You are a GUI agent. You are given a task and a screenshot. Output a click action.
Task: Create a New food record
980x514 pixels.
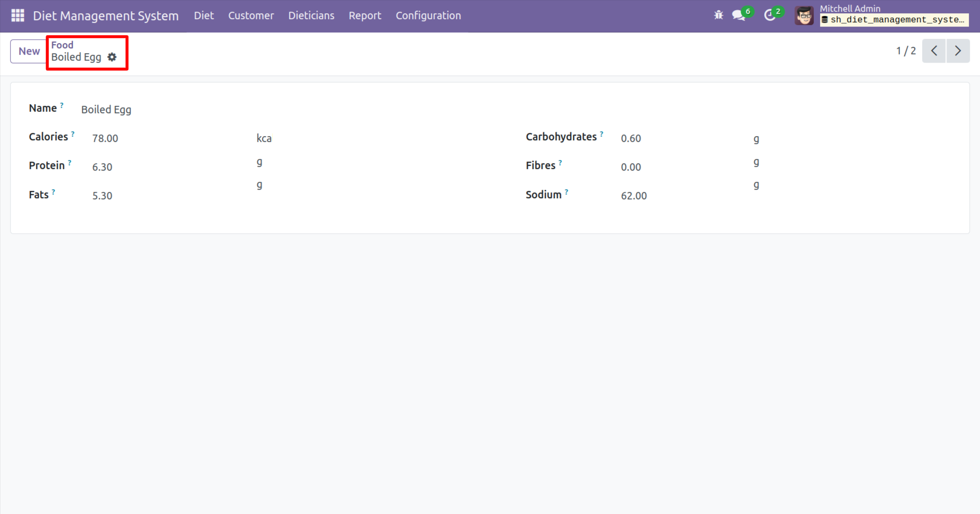tap(29, 51)
